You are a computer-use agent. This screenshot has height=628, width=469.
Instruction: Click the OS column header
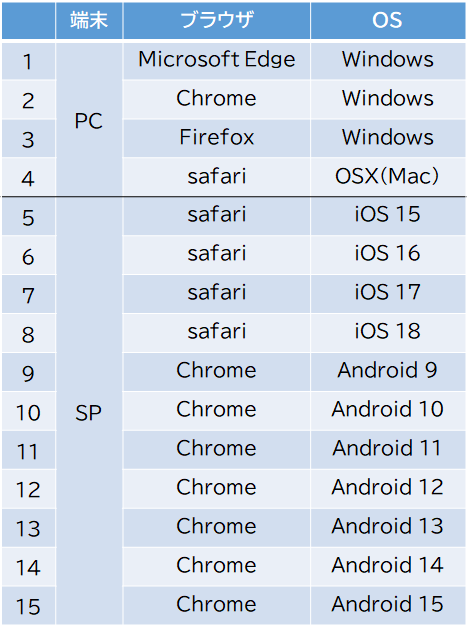click(388, 20)
